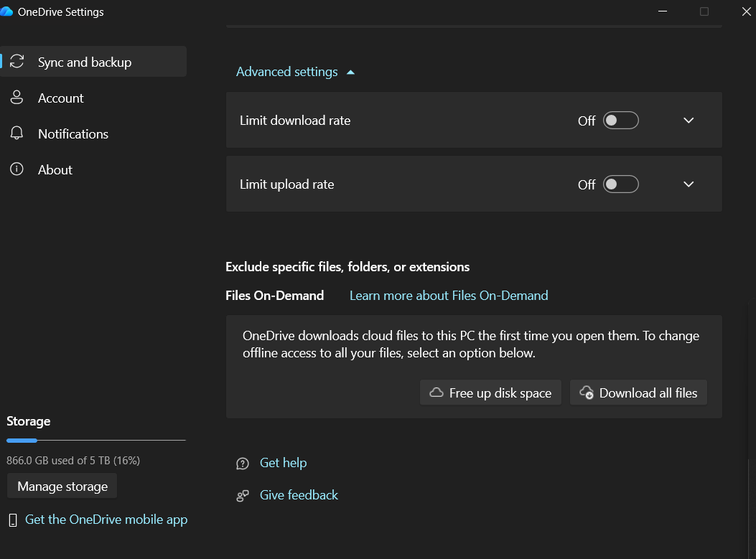756x559 pixels.
Task: Open Learn more about Files On-Demand link
Action: point(449,296)
